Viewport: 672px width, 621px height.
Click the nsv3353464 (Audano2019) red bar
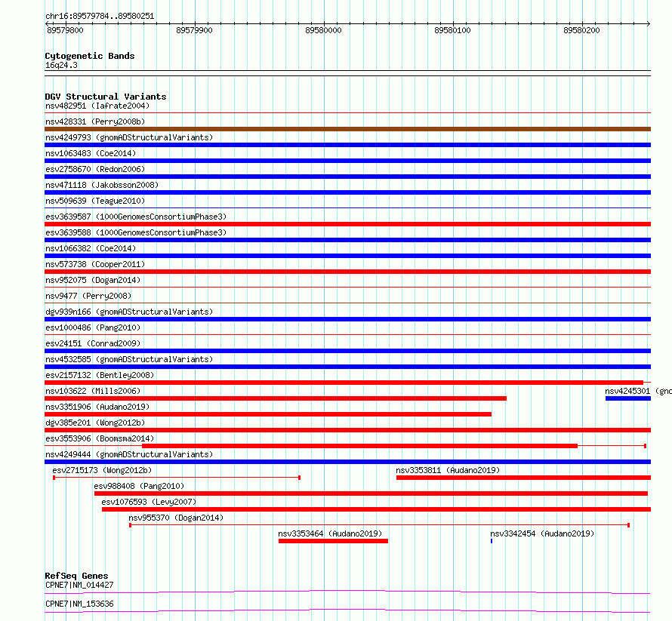333,541
